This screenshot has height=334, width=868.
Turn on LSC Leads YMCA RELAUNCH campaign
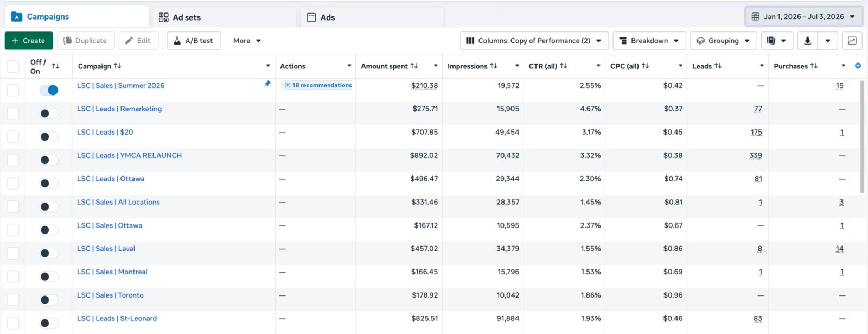pos(49,160)
